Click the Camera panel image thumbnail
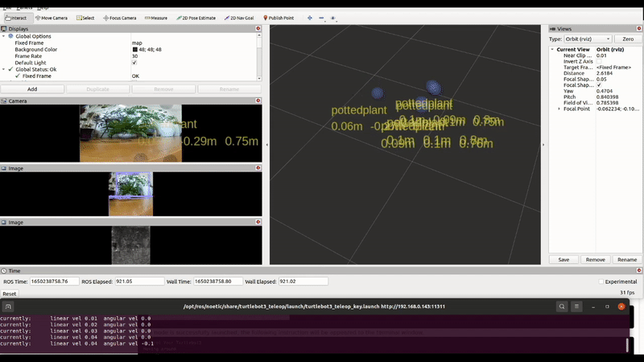Viewport: 644px width, 362px height. click(x=130, y=133)
